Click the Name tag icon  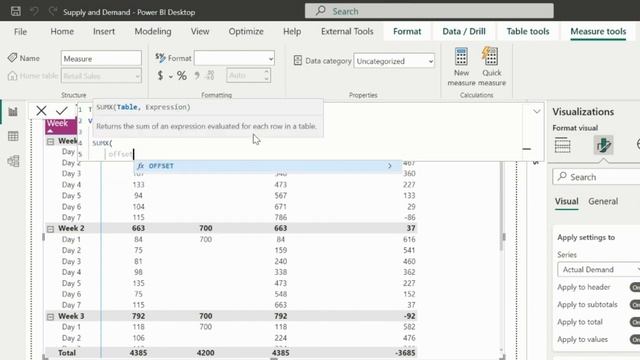[x=12, y=58]
